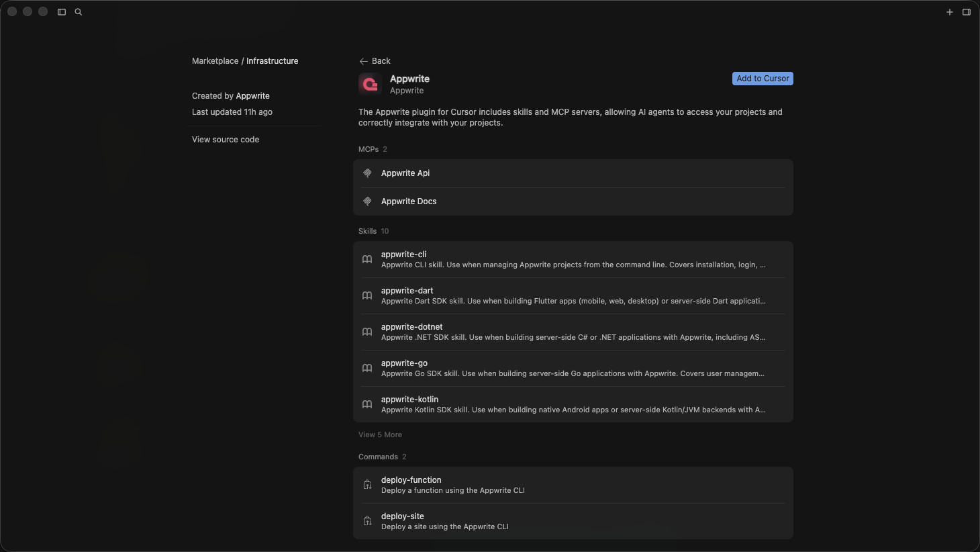
Task: Open the Infrastructure breadcrumb category
Action: [273, 60]
